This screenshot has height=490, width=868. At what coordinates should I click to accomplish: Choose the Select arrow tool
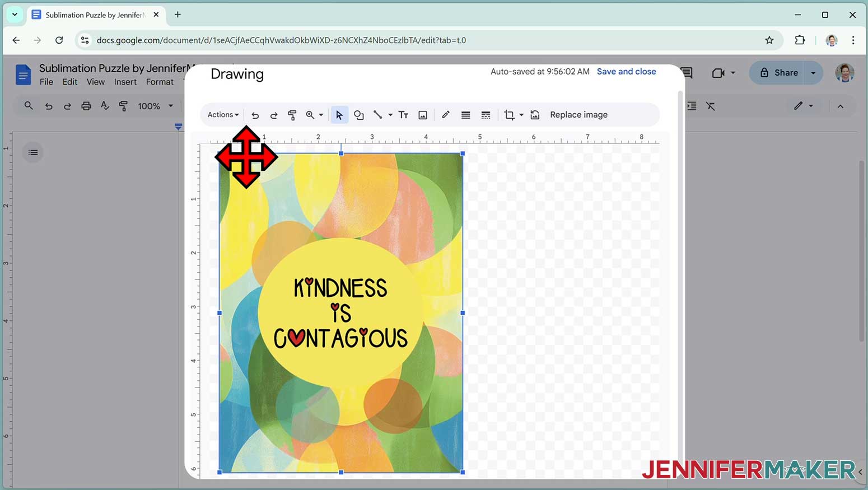(339, 115)
